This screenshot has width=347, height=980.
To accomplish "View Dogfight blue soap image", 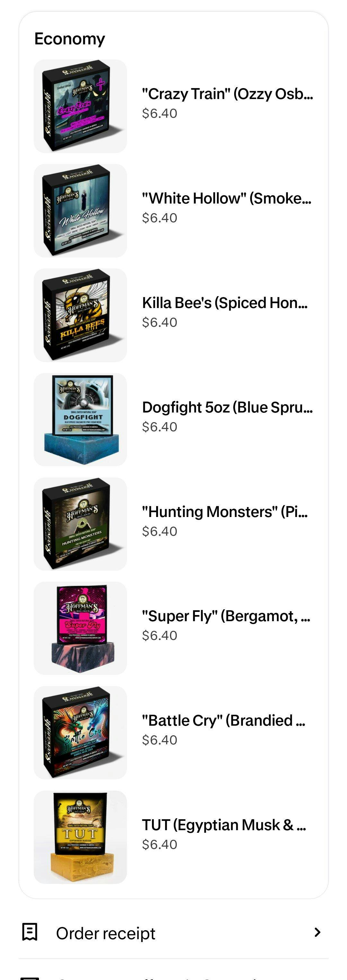I will [80, 419].
